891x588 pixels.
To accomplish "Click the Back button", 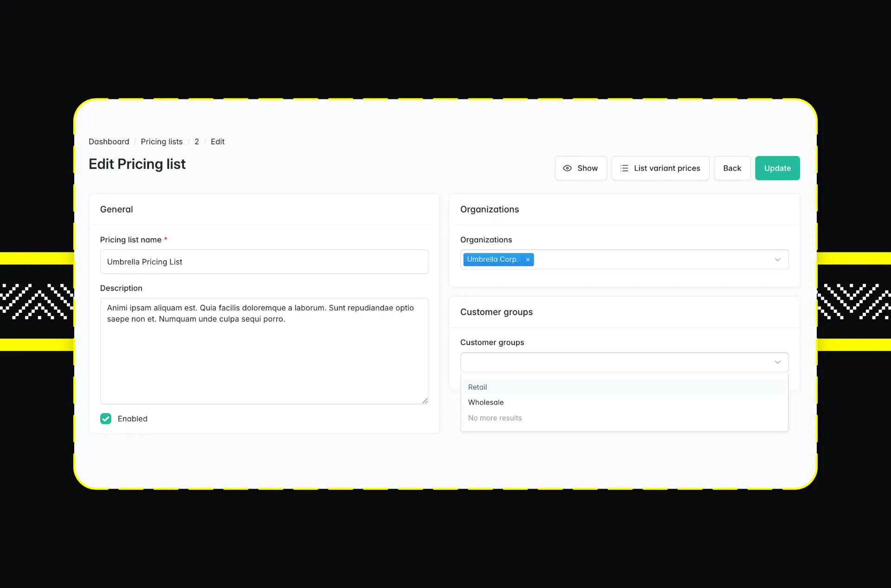I will 732,168.
